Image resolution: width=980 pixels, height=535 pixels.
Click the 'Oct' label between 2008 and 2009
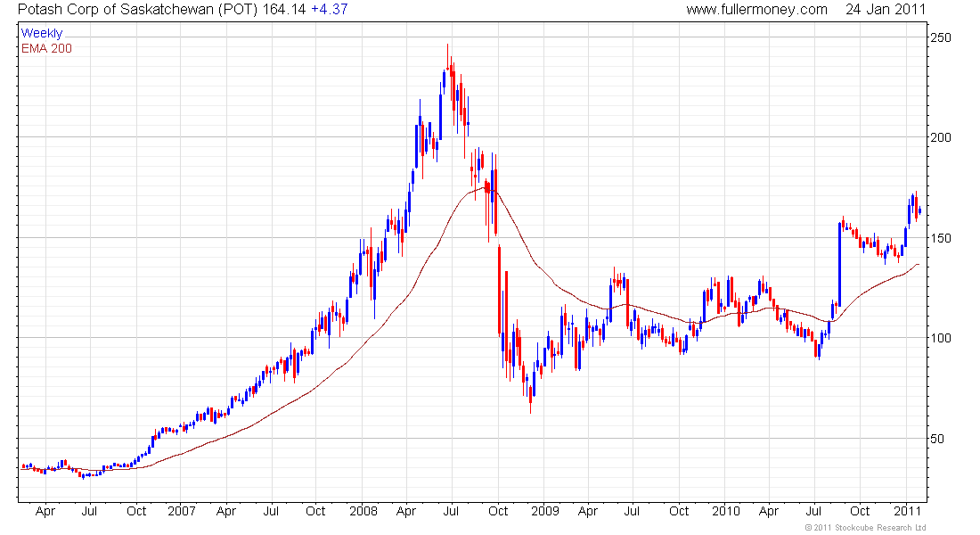(x=498, y=511)
